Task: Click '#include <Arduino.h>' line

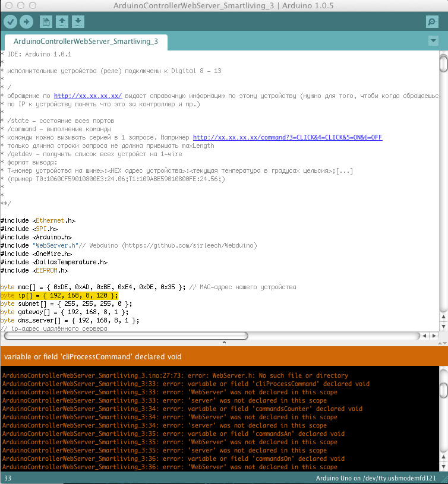Action: pyautogui.click(x=36, y=238)
